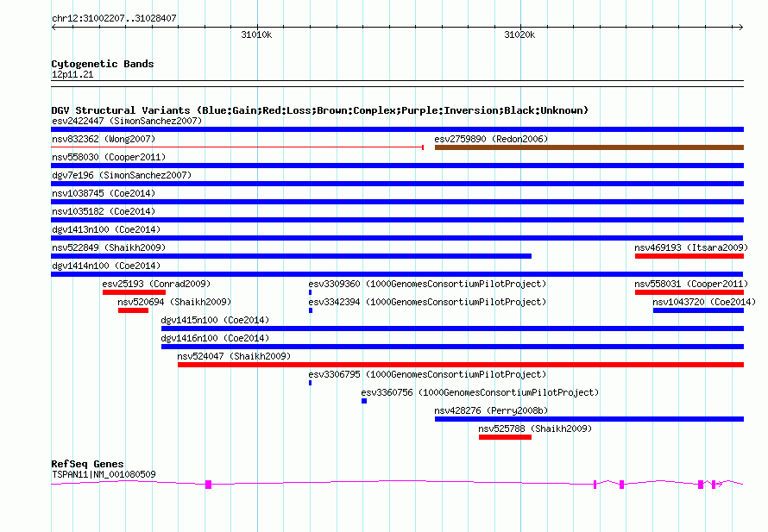Click the esv2422447 (SimonSanchez2007) variant label
The image size is (768, 532).
pos(127,121)
